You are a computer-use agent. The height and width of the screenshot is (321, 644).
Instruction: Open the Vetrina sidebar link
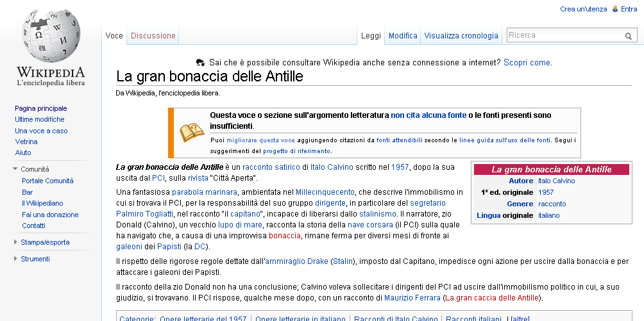coord(26,142)
